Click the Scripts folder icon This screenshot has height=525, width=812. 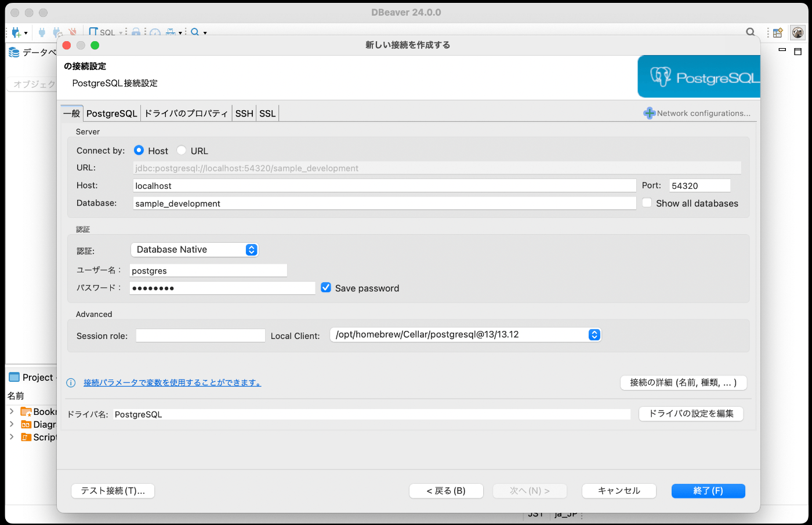[x=26, y=437]
